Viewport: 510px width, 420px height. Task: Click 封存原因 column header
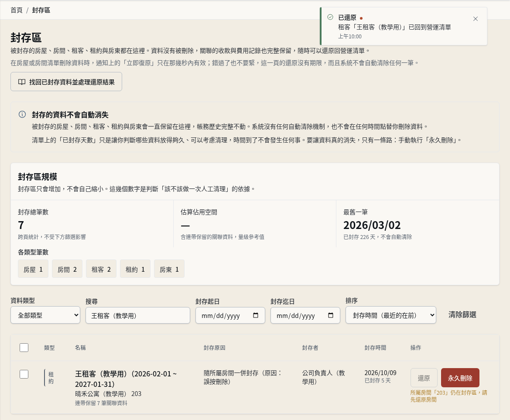point(215,348)
